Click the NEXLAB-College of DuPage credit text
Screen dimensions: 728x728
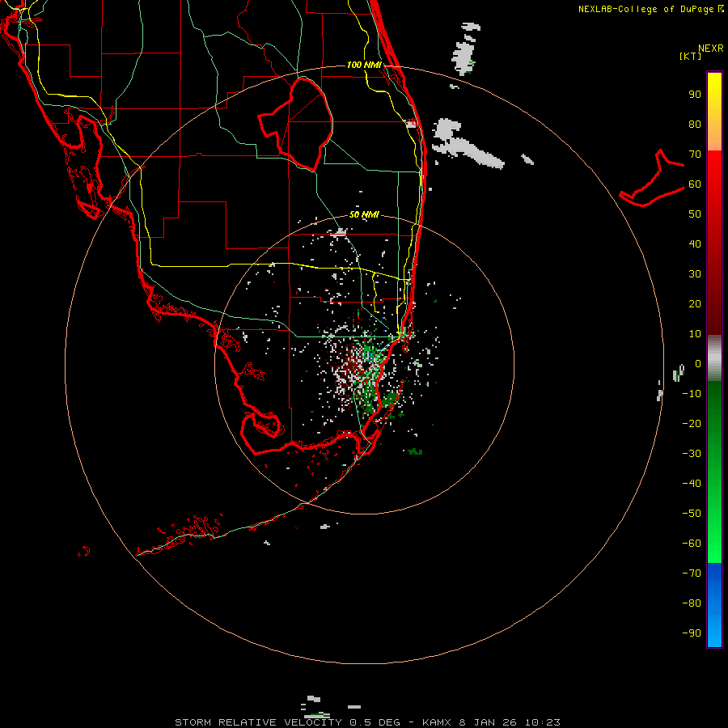coord(650,9)
